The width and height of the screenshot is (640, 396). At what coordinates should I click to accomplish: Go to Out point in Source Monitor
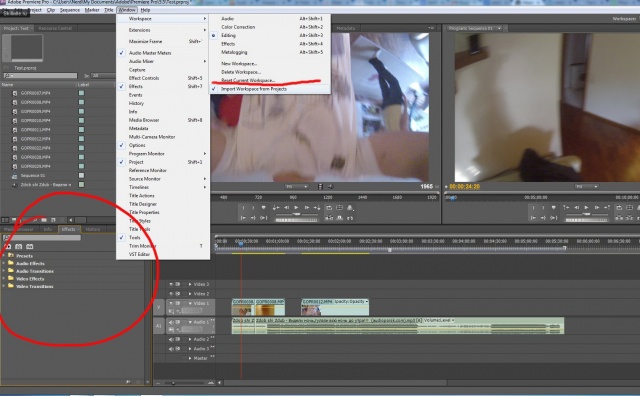pos(253,218)
